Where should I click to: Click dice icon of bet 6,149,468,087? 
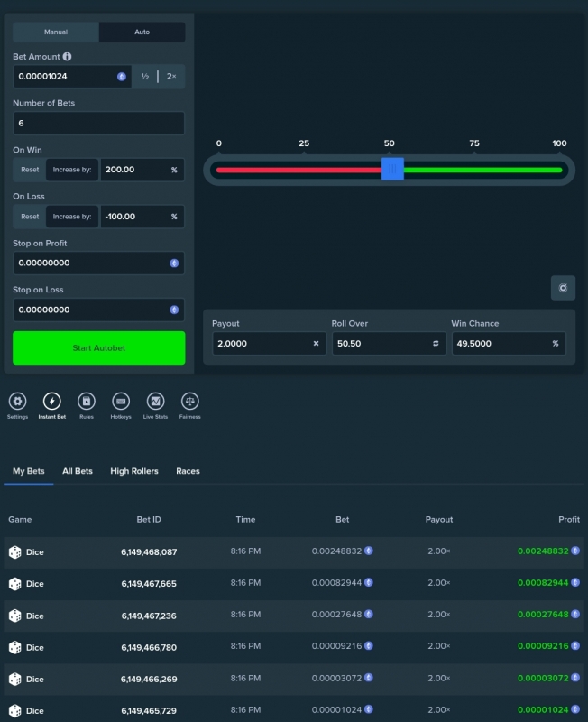coord(15,552)
